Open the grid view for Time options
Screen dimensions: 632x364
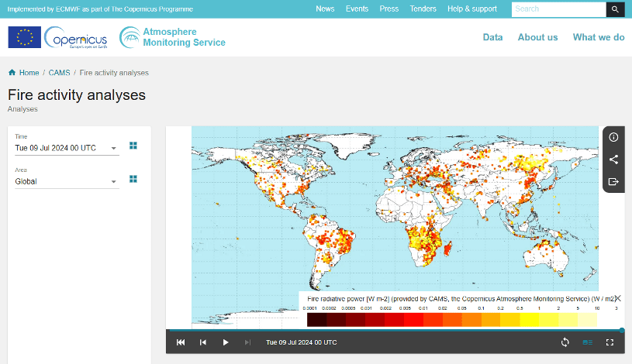[x=133, y=146]
